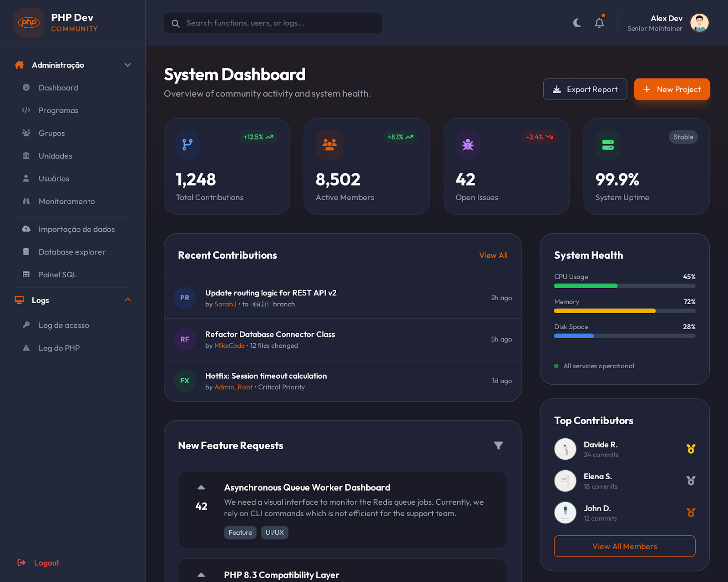728x582 pixels.
Task: Click Davide R.'s gold medal icon
Action: [691, 449]
